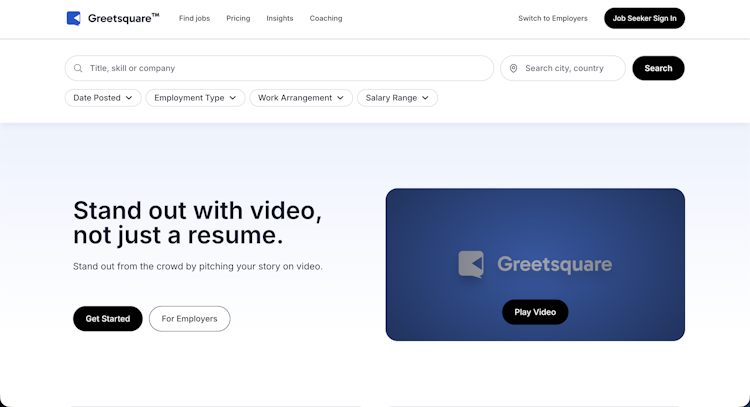Click the black Search button
Screen dimensions: 750x407
(658, 68)
